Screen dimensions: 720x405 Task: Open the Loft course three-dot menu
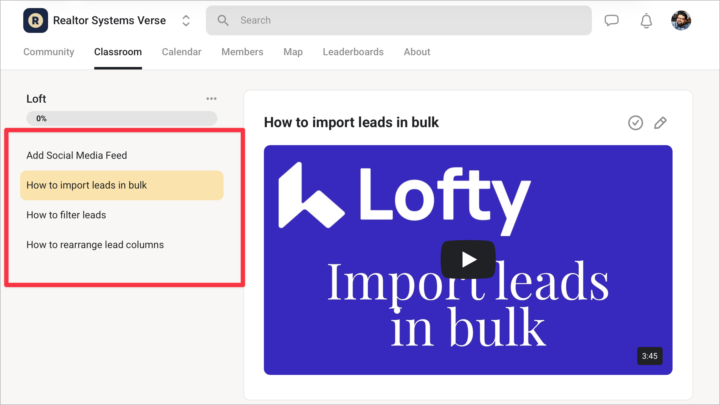pyautogui.click(x=211, y=99)
